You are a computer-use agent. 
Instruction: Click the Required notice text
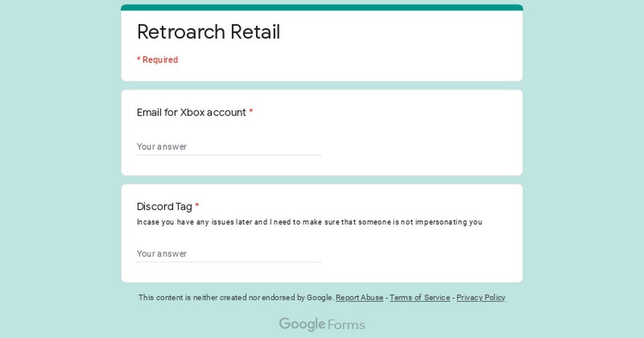tap(157, 60)
